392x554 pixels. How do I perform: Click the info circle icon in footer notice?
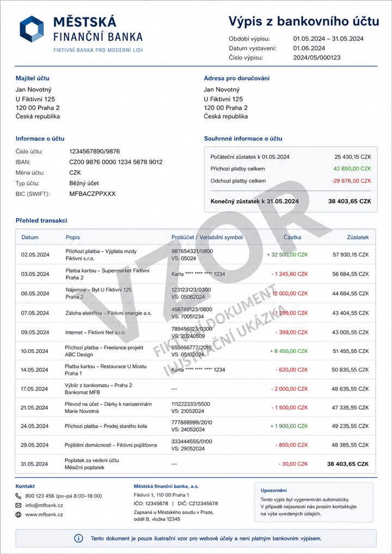(78, 538)
